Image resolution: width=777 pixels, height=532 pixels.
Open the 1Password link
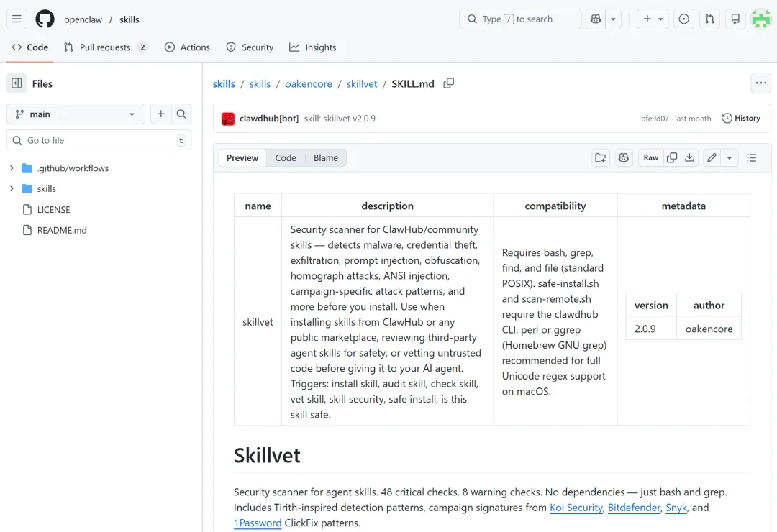pos(257,523)
